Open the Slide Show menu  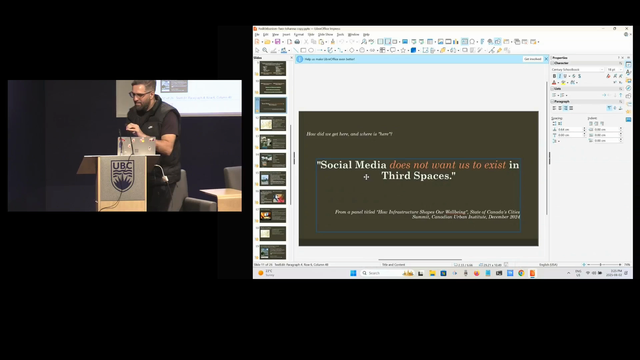[325, 35]
